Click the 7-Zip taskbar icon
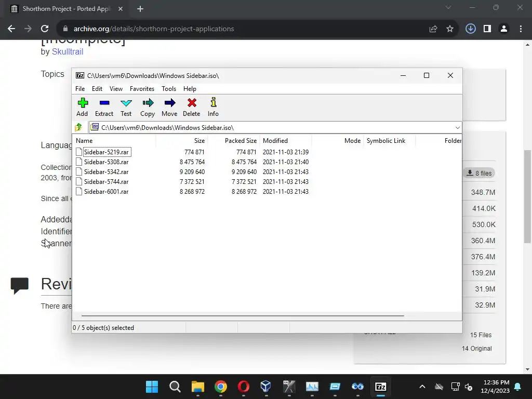This screenshot has width=532, height=399. tap(381, 387)
